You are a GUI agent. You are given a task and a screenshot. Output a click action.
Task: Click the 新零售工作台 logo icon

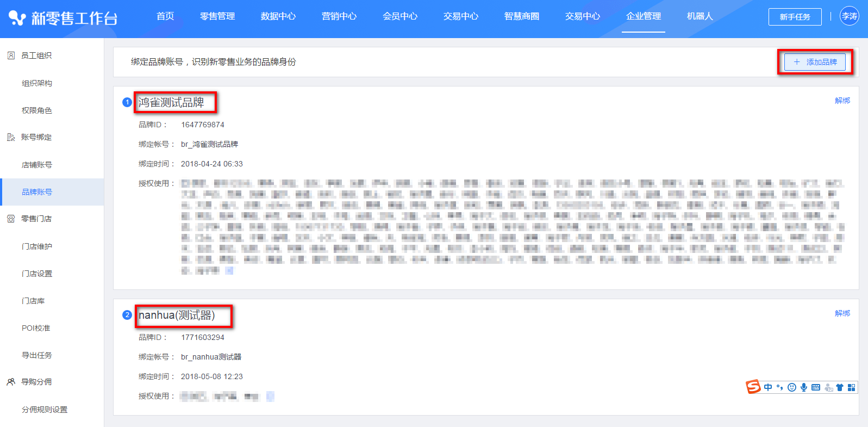pyautogui.click(x=17, y=18)
